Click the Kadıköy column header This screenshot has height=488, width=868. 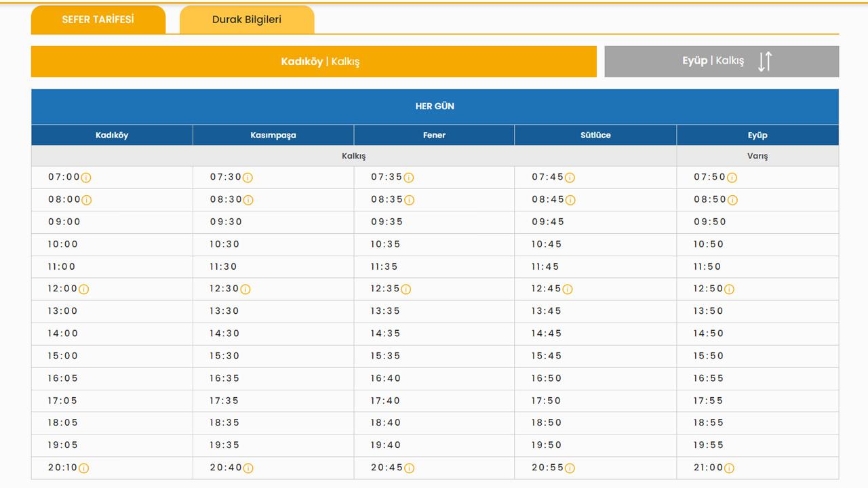[x=112, y=135]
